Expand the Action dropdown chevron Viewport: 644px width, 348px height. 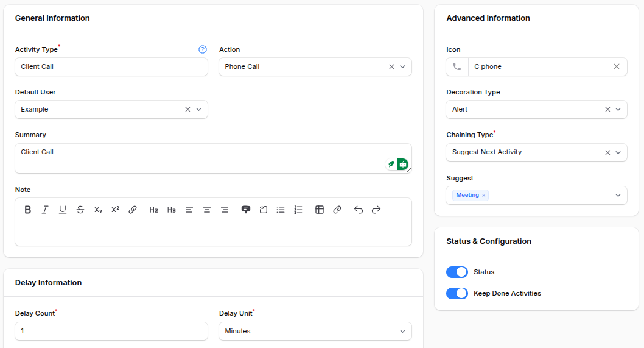click(x=402, y=67)
